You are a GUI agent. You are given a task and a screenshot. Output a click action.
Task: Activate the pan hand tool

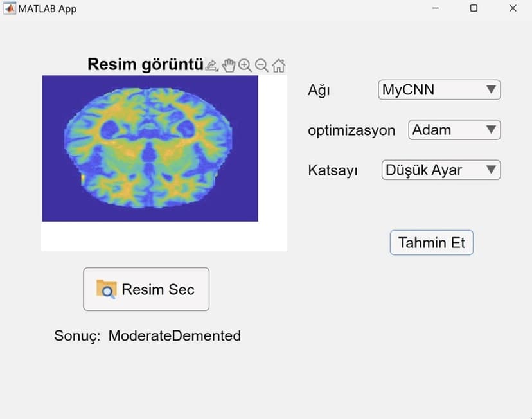(229, 65)
